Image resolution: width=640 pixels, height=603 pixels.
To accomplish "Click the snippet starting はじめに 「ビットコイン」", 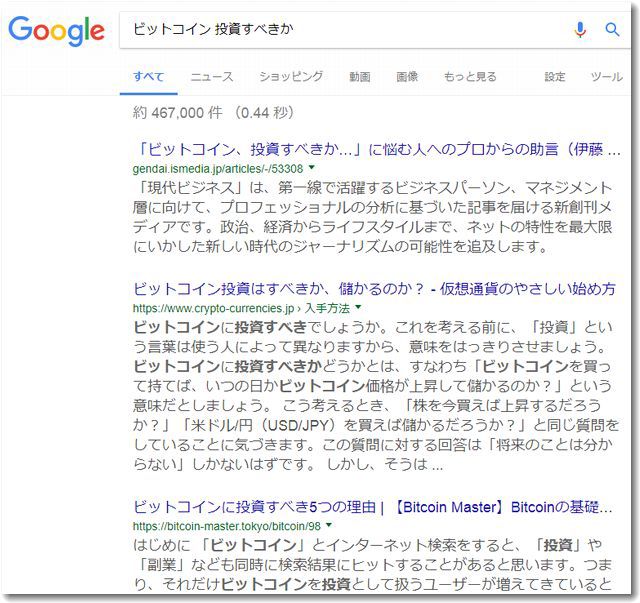I will [x=373, y=565].
